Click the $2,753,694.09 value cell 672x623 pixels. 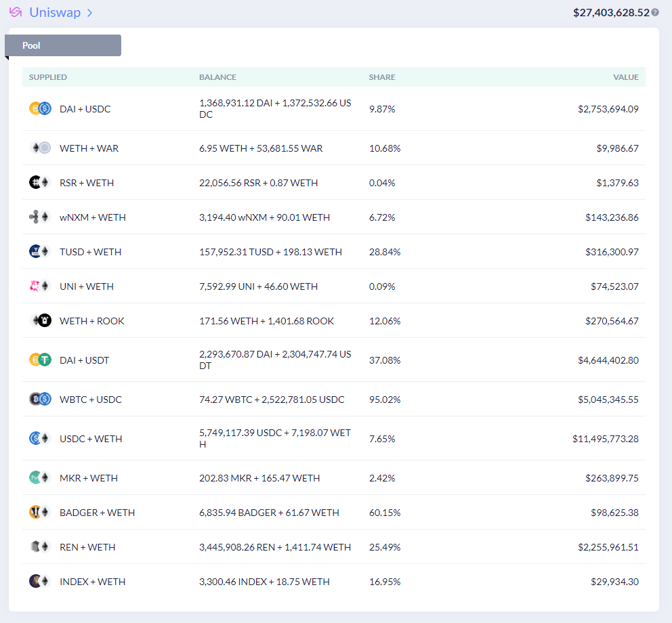pyautogui.click(x=608, y=109)
